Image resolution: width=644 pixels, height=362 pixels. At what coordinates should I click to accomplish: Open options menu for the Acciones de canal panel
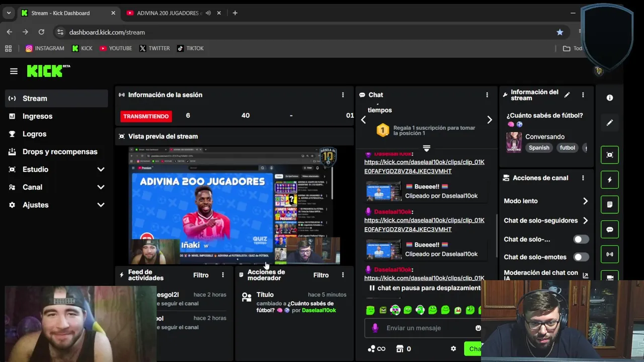tap(583, 178)
